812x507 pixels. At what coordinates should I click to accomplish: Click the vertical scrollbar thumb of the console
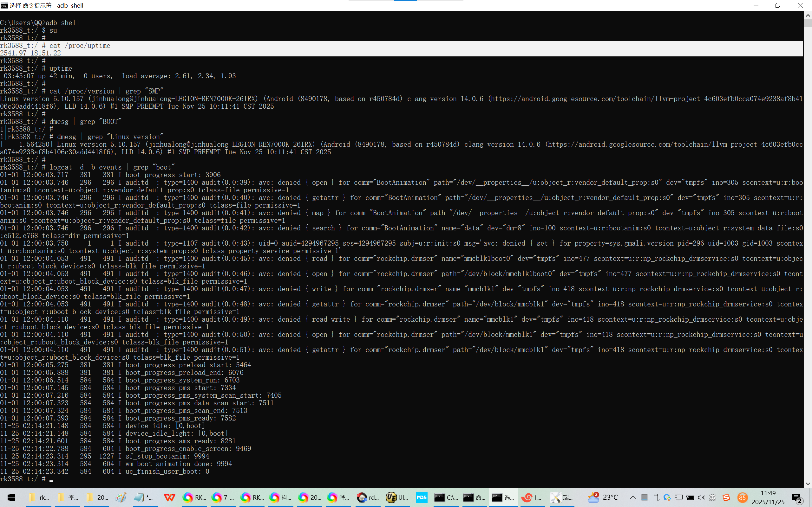pos(808,23)
